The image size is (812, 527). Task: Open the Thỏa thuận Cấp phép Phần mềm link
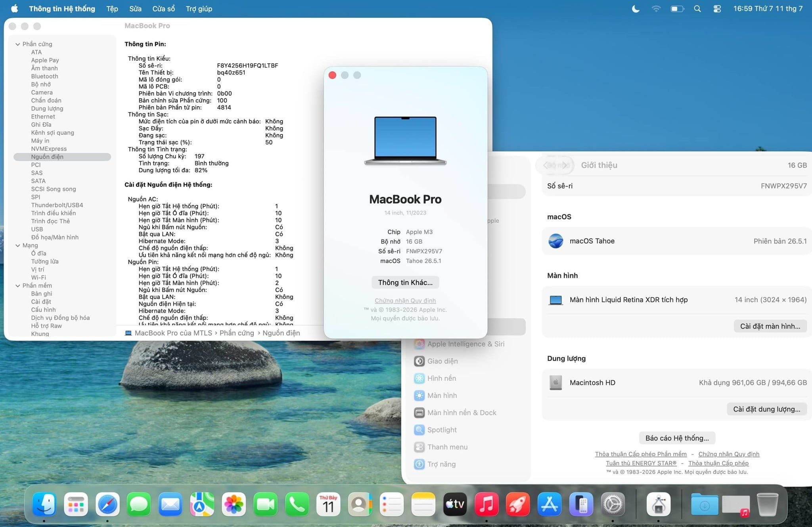(x=641, y=454)
